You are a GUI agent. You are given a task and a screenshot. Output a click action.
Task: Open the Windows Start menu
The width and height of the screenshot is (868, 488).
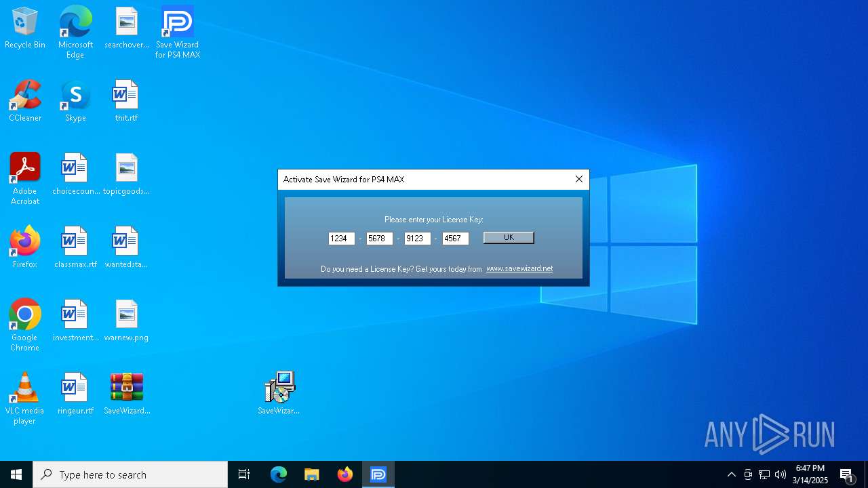point(16,474)
